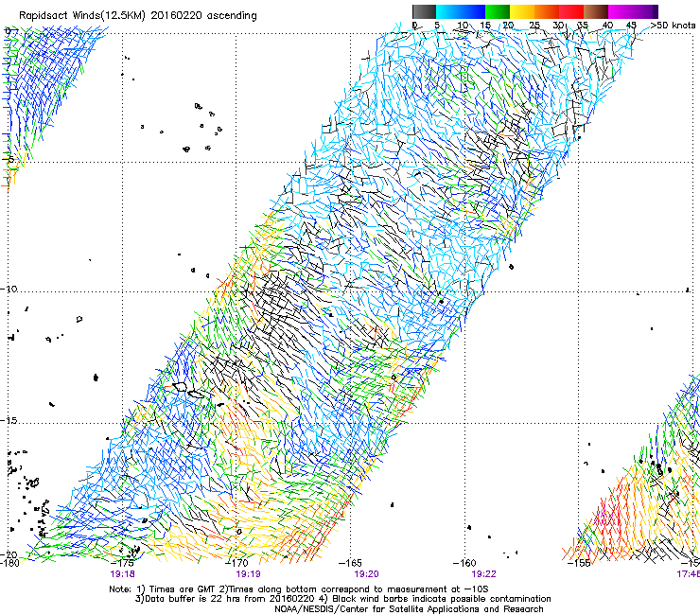Click the yellow 20-25 knots legend swatch

(x=522, y=11)
